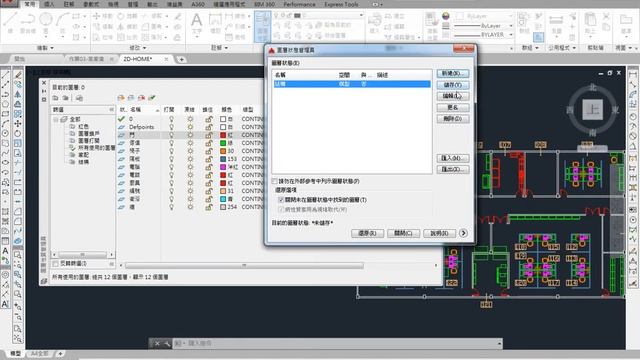Click the Paste icon in the clipboard panel
640x360 pixels.
590,23
